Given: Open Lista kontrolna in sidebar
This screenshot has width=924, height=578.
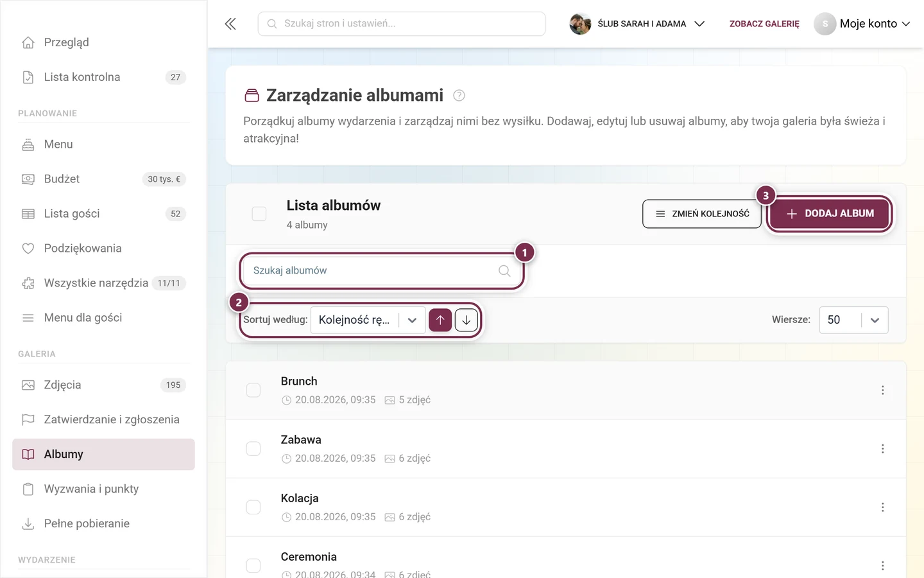Looking at the screenshot, I should (x=103, y=77).
